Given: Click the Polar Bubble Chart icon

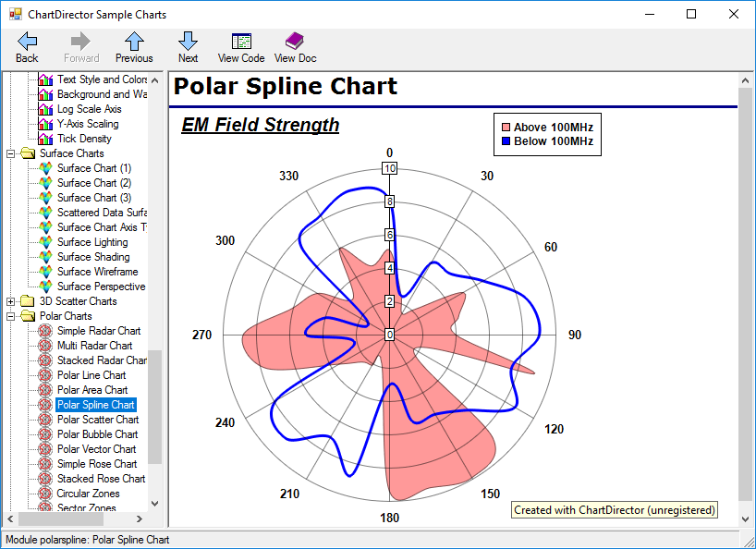Looking at the screenshot, I should point(45,433).
